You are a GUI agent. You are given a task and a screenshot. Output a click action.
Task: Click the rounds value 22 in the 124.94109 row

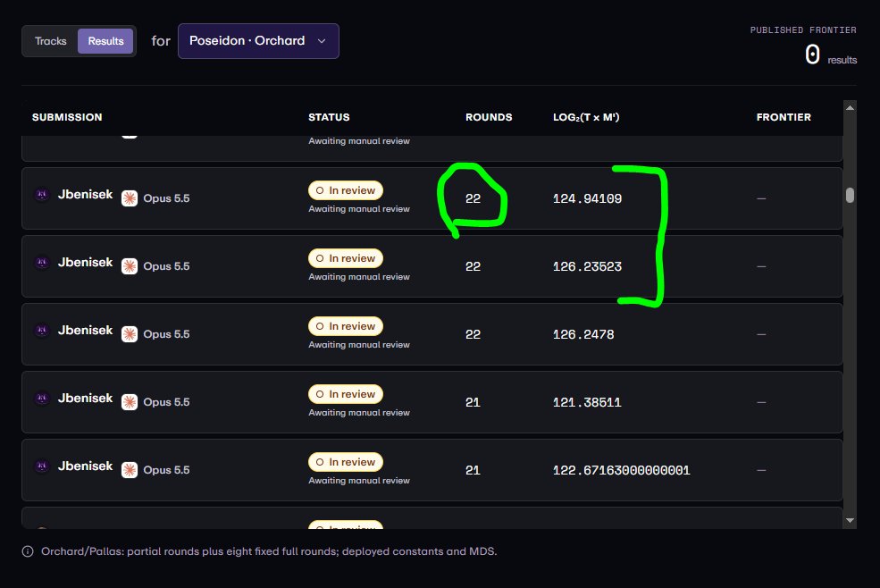point(473,198)
